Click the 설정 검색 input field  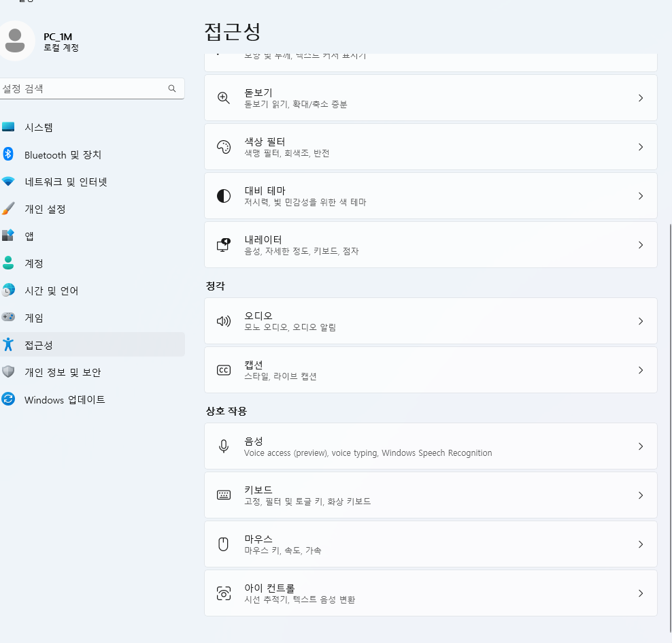(91, 88)
